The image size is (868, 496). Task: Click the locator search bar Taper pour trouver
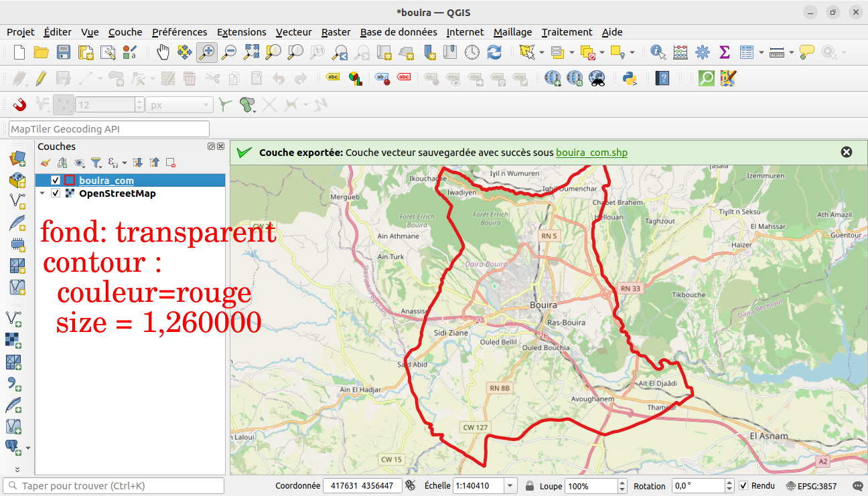[x=114, y=486]
